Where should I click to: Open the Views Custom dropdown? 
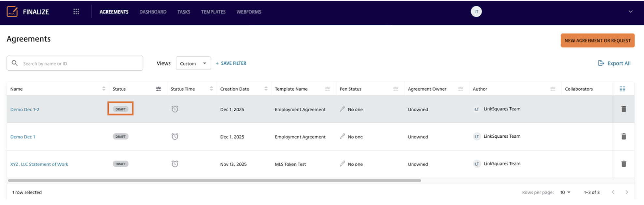[x=193, y=63]
